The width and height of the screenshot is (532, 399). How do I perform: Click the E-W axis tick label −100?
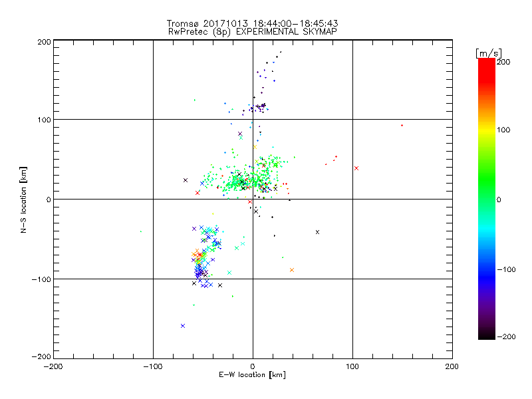click(x=153, y=366)
